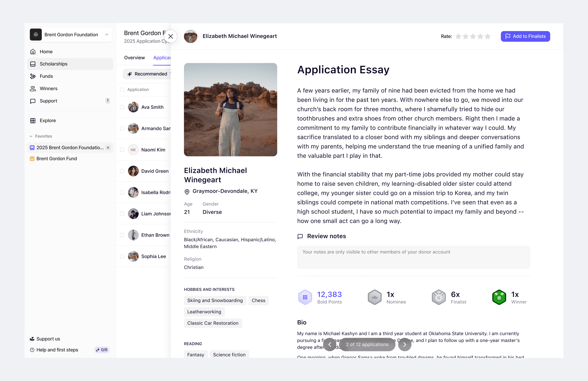Remove 2025 Brent Gordon favorite with X
The width and height of the screenshot is (588, 381).
tap(108, 148)
